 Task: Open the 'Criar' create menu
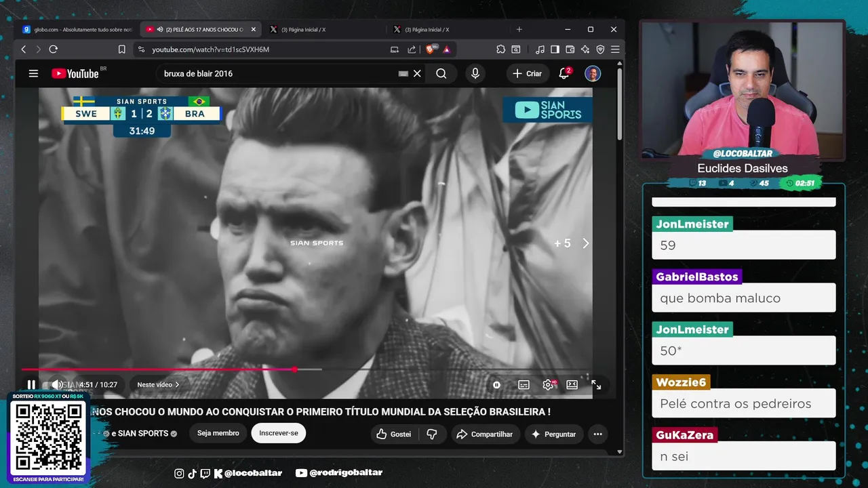pos(527,73)
